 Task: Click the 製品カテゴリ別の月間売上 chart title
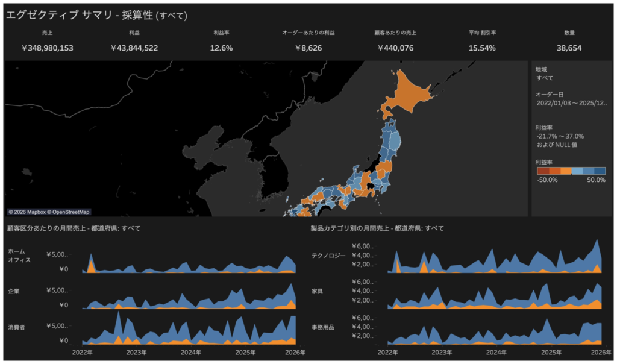[x=377, y=228]
